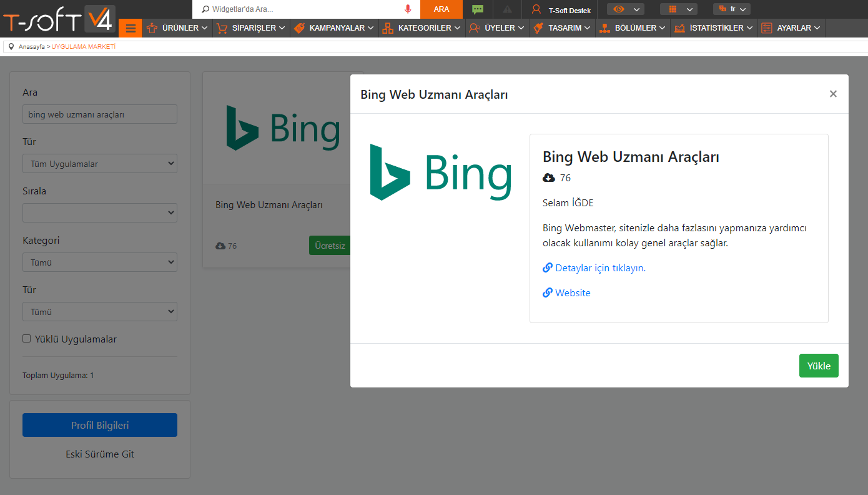Click the orange ARA search button
868x495 pixels.
coord(441,9)
